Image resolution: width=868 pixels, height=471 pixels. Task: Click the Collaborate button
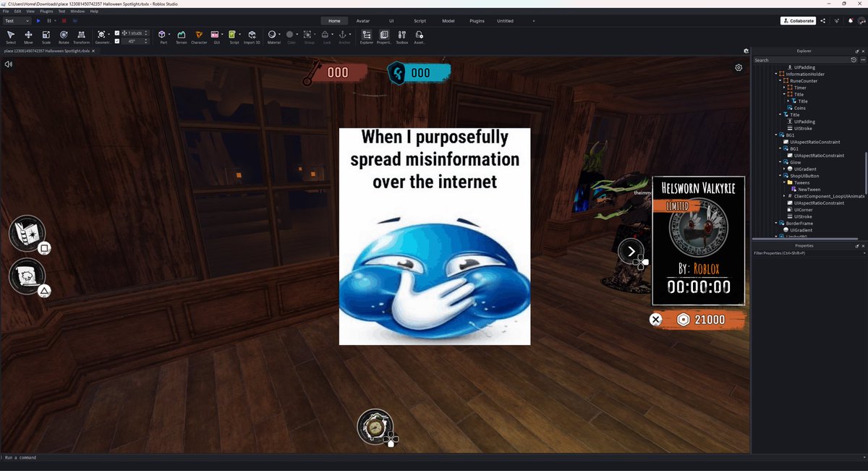798,21
